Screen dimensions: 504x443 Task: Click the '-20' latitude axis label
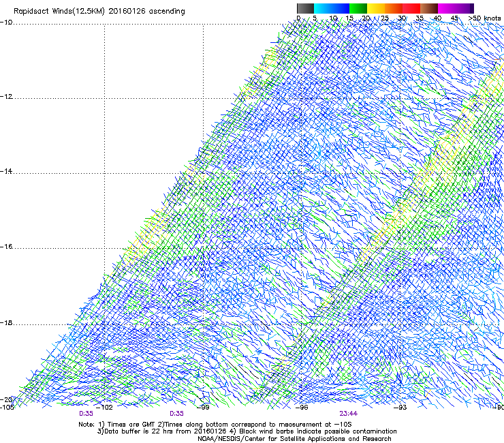(6, 400)
